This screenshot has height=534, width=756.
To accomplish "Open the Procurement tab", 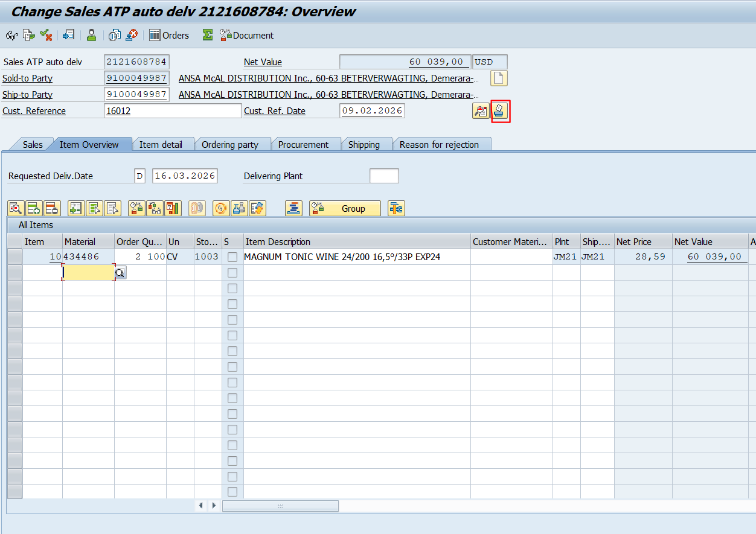I will pos(303,144).
